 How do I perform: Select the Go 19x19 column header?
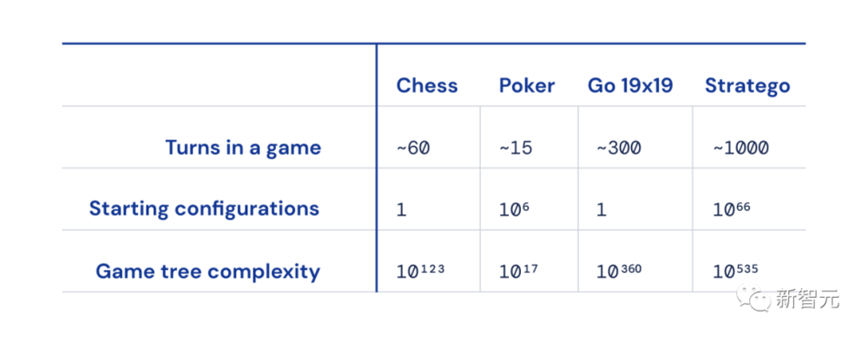coord(630,85)
